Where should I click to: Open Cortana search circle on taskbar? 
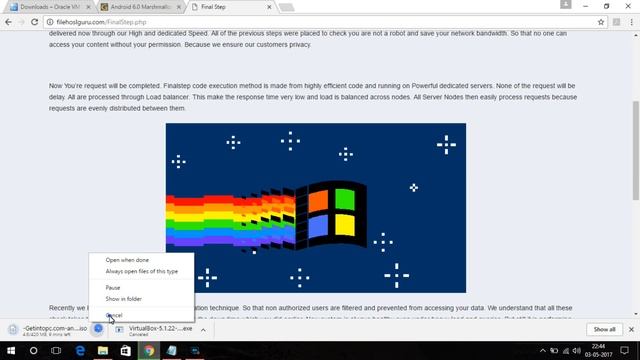click(33, 351)
